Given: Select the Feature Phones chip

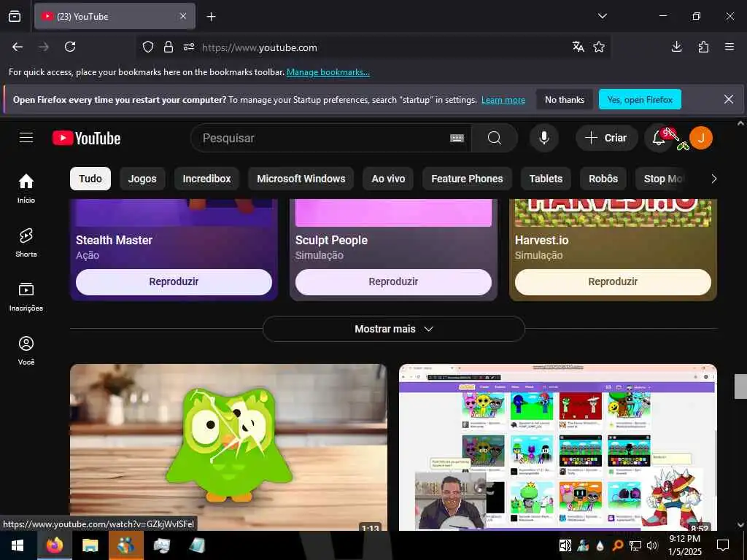Looking at the screenshot, I should tap(467, 179).
